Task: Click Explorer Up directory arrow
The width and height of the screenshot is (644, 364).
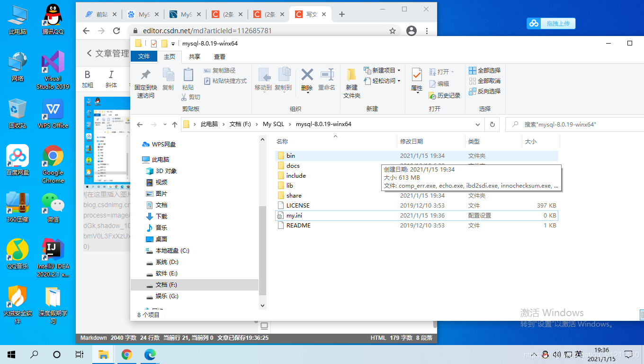Action: pos(175,124)
